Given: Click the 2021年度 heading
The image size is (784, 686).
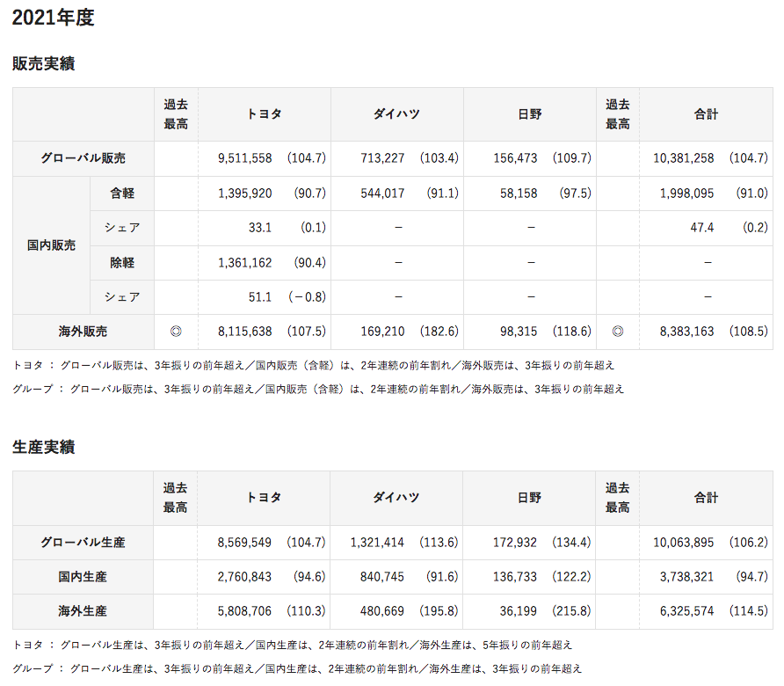Looking at the screenshot, I should pos(53,18).
